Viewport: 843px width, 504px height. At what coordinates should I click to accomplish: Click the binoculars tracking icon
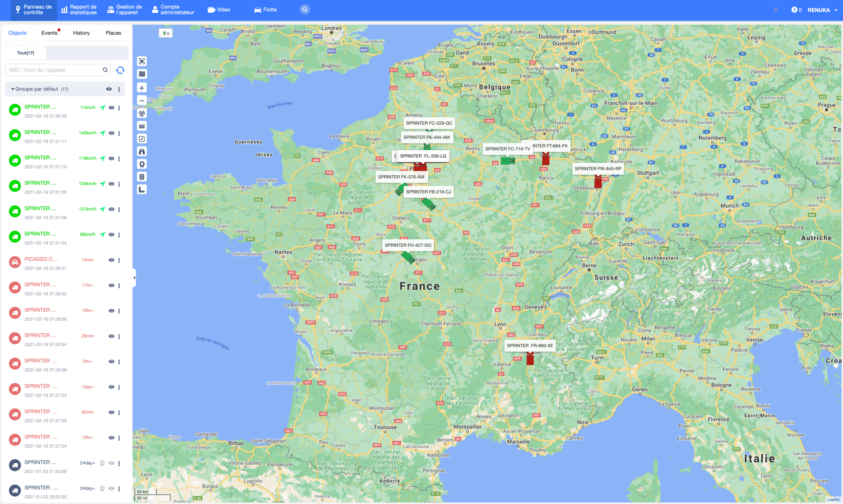coord(142,151)
